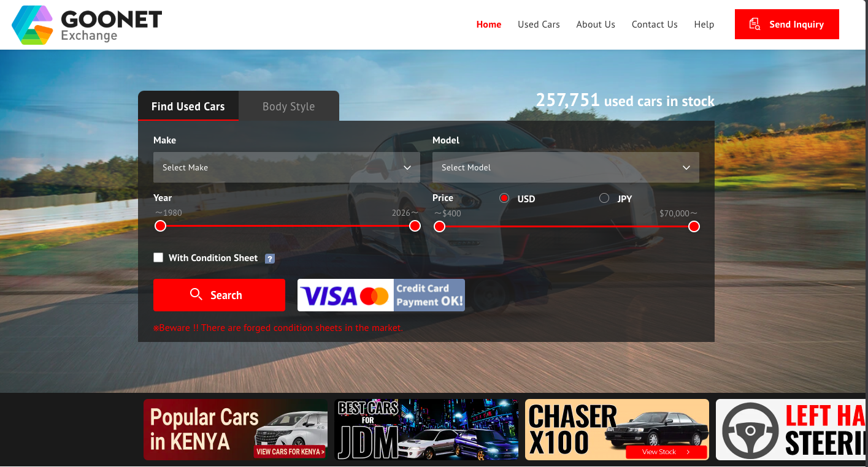Click the Goonet Exchange logo
This screenshot has width=868, height=467.
coord(86,25)
